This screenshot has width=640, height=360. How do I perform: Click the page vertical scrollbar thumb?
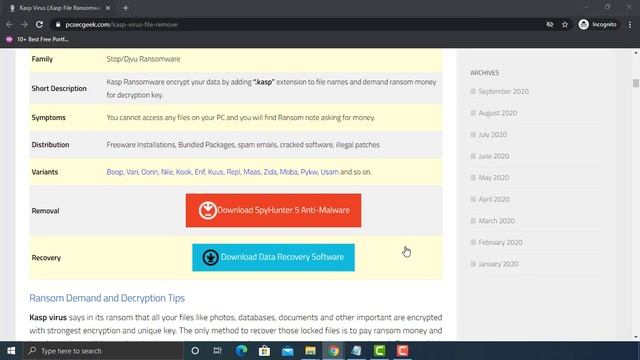[636, 83]
